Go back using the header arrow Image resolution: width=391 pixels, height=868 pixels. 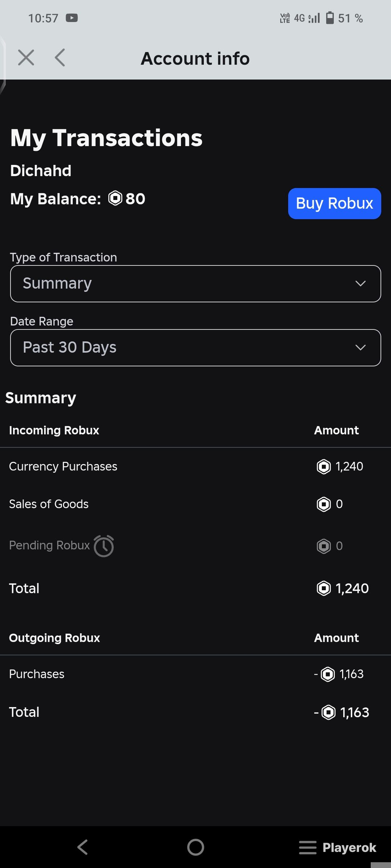tap(60, 58)
